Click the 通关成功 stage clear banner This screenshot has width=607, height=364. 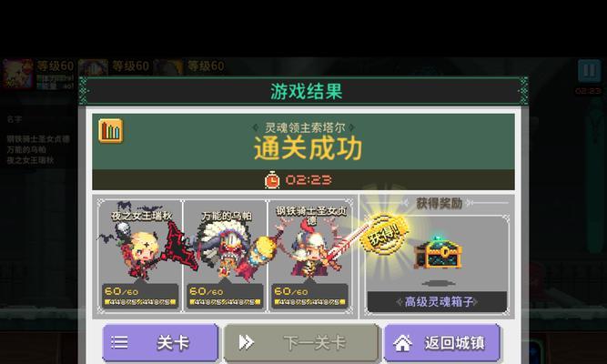point(308,148)
